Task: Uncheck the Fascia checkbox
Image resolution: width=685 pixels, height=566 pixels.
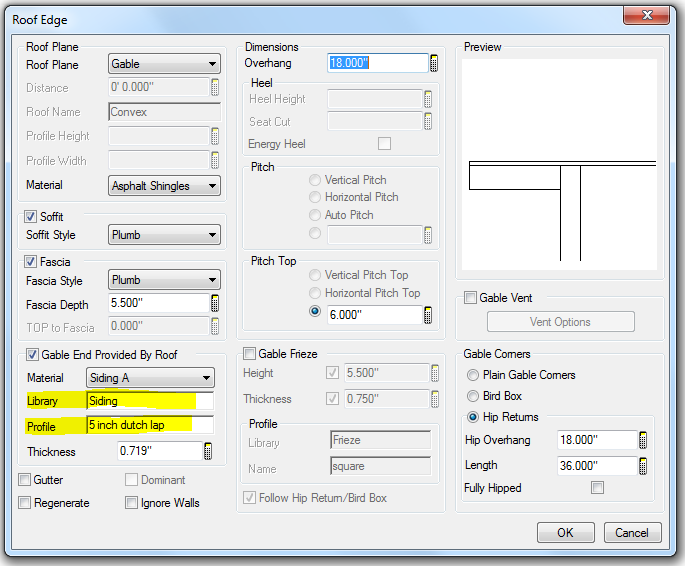Action: coord(30,262)
